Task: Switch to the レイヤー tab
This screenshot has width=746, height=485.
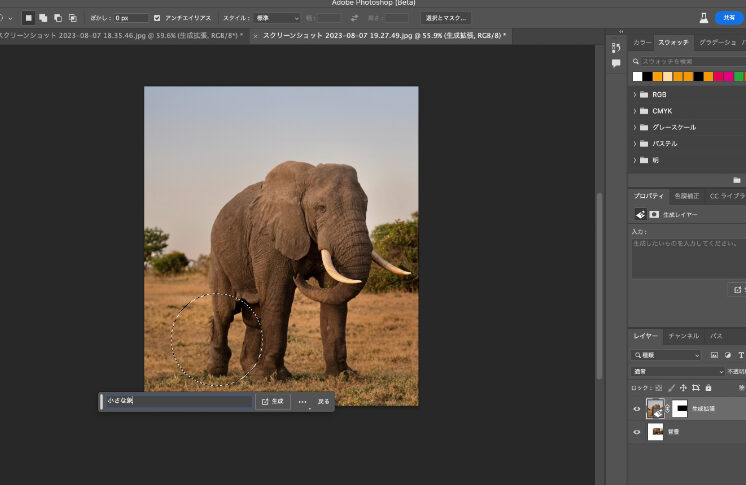Action: (646, 336)
